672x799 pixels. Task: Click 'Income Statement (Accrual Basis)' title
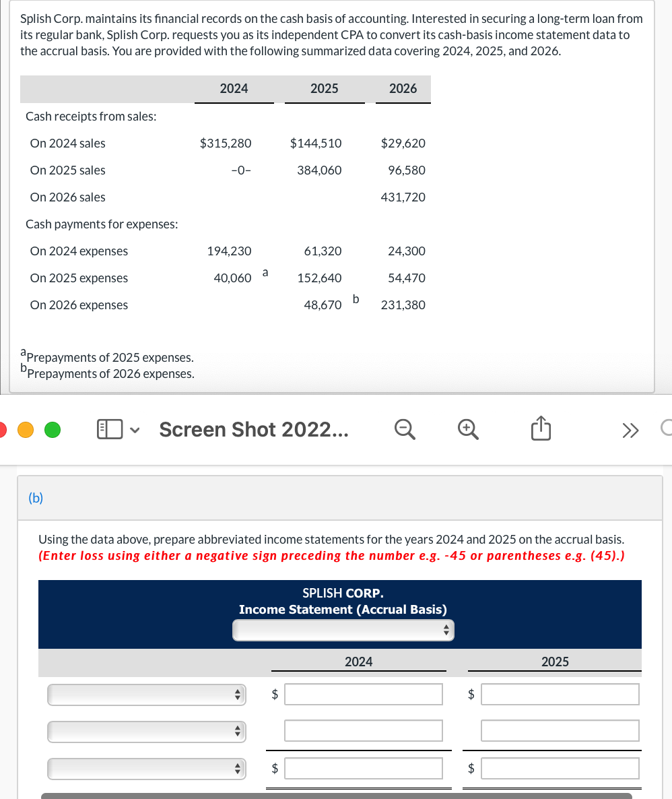[343, 610]
